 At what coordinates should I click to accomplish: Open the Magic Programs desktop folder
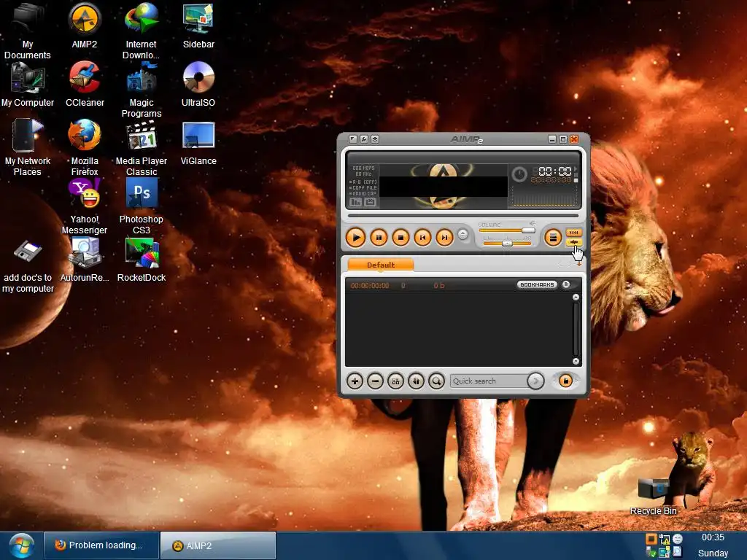pyautogui.click(x=142, y=90)
